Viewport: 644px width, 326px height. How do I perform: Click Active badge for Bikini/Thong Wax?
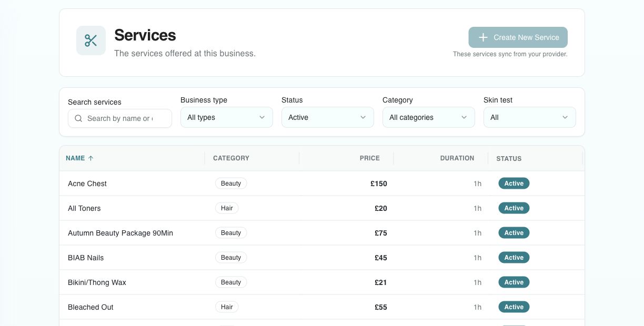click(x=514, y=282)
